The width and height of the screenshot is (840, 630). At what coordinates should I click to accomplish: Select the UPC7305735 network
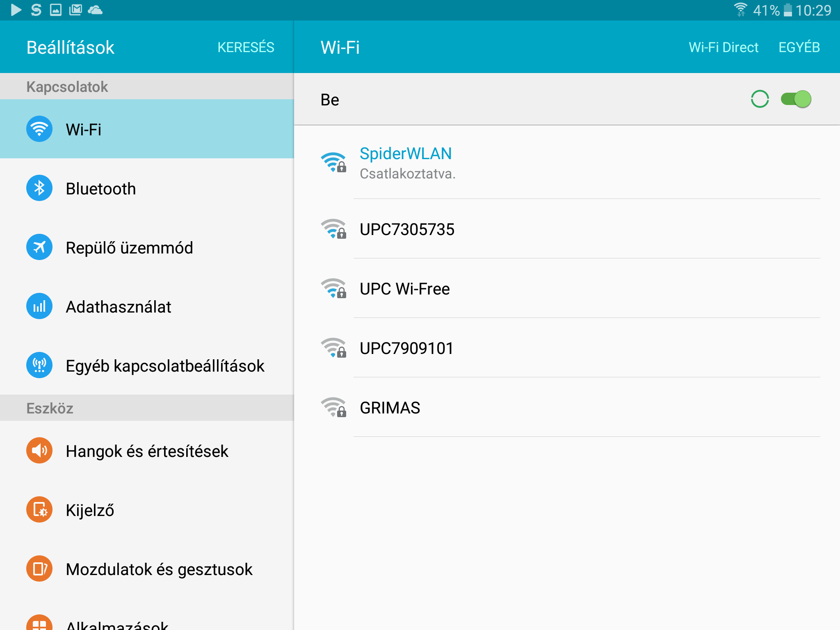407,229
